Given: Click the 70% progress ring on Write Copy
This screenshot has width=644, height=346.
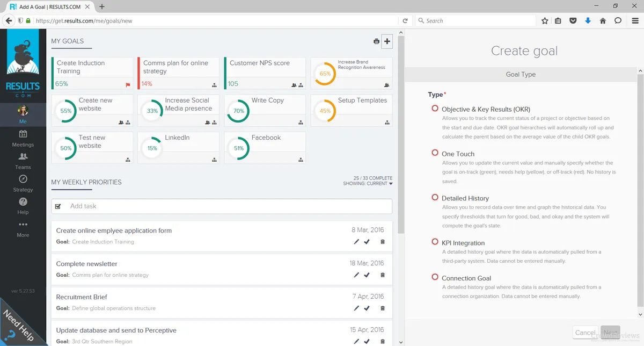Looking at the screenshot, I should [239, 111].
